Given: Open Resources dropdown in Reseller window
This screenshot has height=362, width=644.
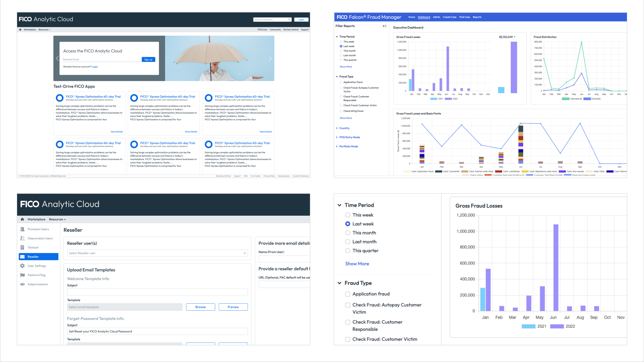Looking at the screenshot, I should [57, 219].
